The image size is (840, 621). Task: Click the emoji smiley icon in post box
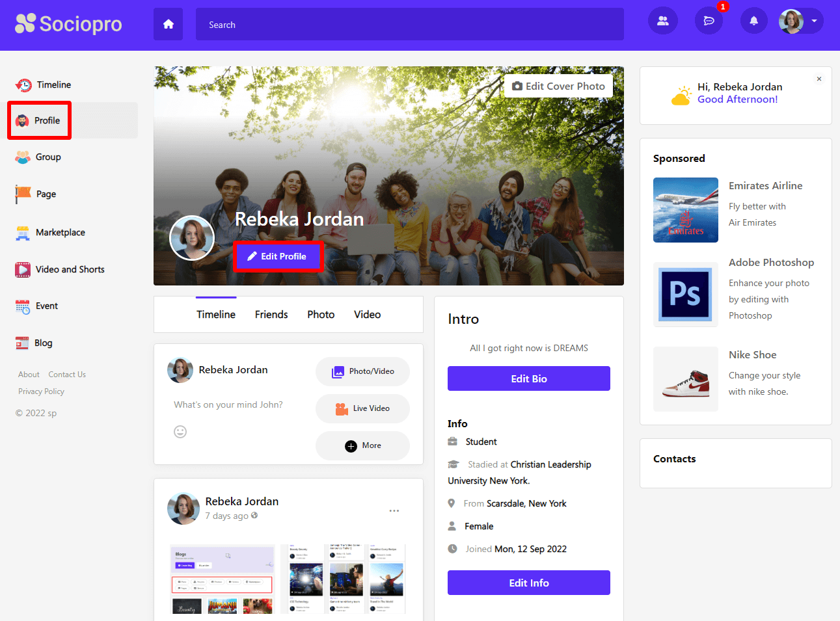click(x=180, y=432)
